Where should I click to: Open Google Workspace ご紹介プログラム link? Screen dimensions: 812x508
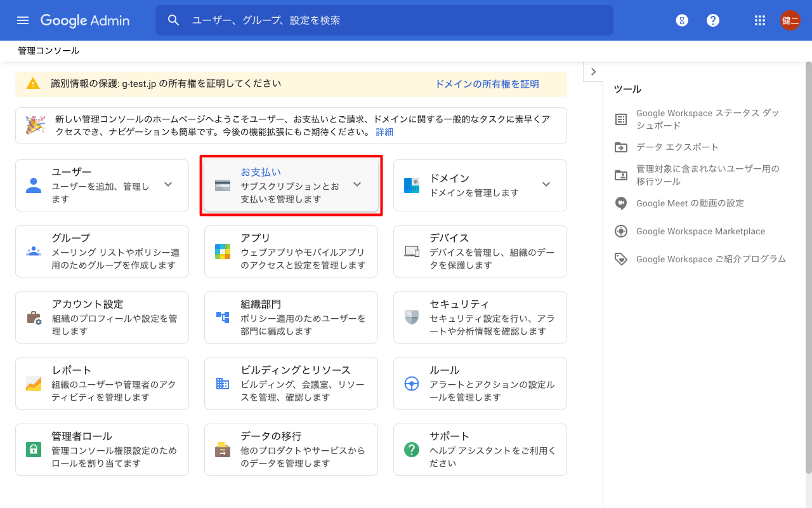coord(711,259)
